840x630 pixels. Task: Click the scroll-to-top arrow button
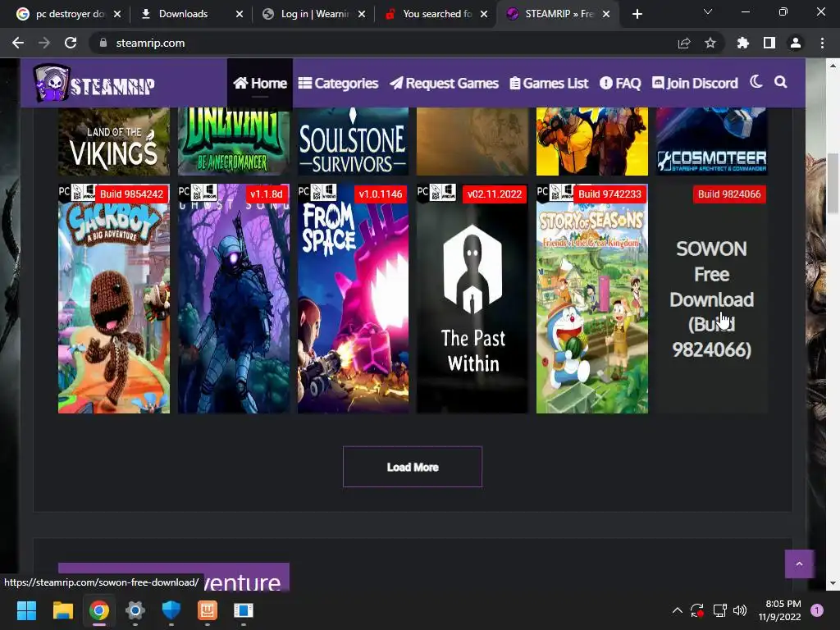[799, 564]
